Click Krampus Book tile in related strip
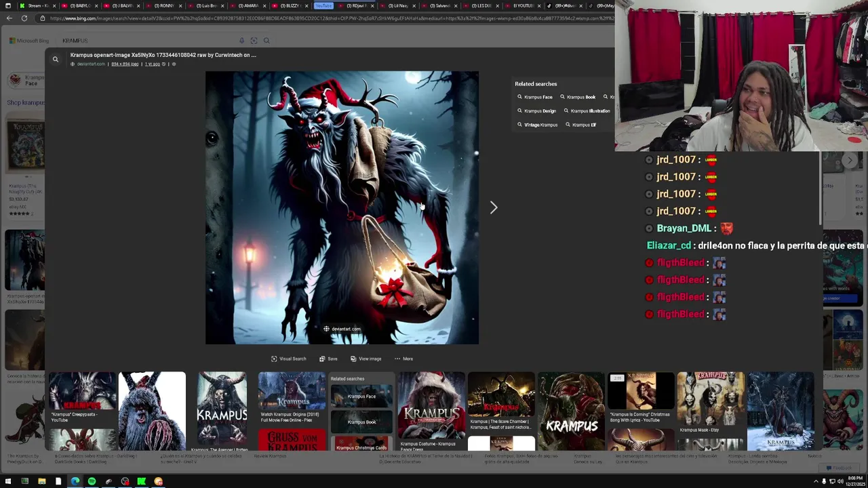 (x=361, y=422)
